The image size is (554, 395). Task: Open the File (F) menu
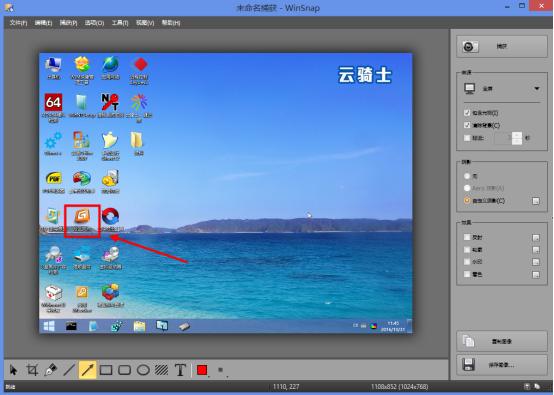pyautogui.click(x=18, y=23)
